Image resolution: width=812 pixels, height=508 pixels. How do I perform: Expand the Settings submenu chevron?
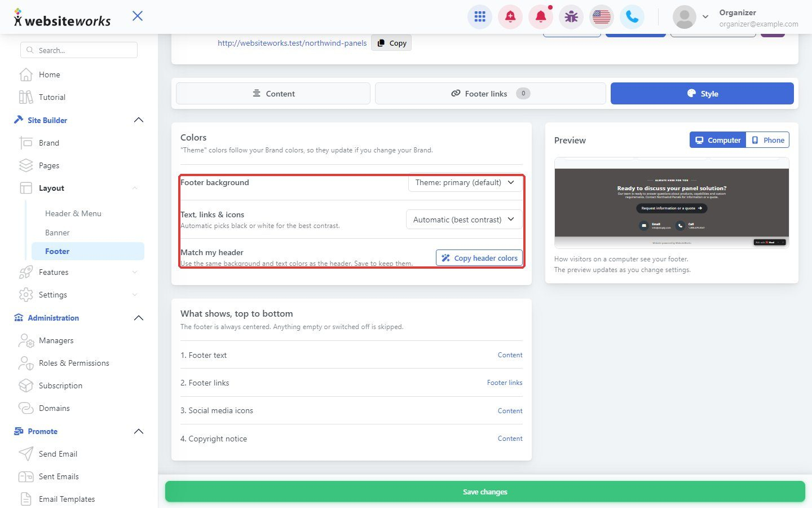pos(135,295)
